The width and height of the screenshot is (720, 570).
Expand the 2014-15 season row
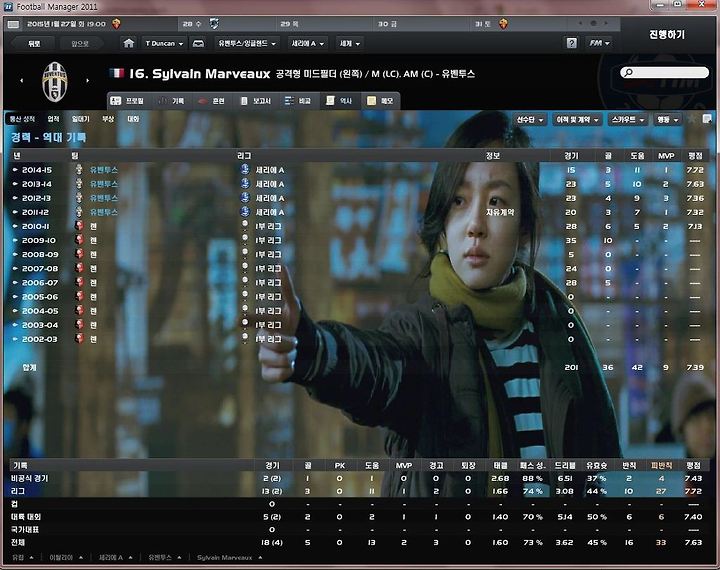(x=15, y=170)
